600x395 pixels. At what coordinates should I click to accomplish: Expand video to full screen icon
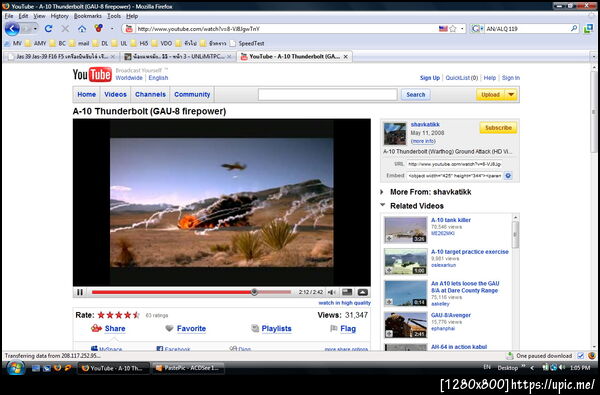click(362, 292)
